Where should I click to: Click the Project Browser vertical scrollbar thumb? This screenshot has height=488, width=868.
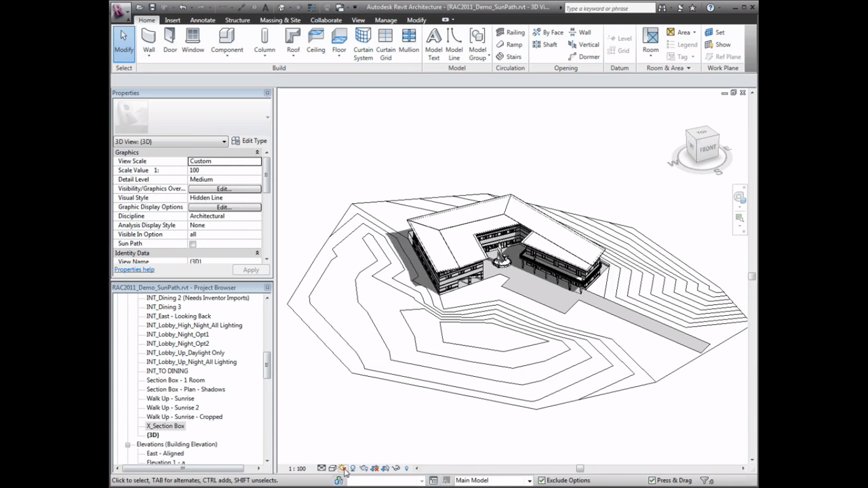point(267,365)
